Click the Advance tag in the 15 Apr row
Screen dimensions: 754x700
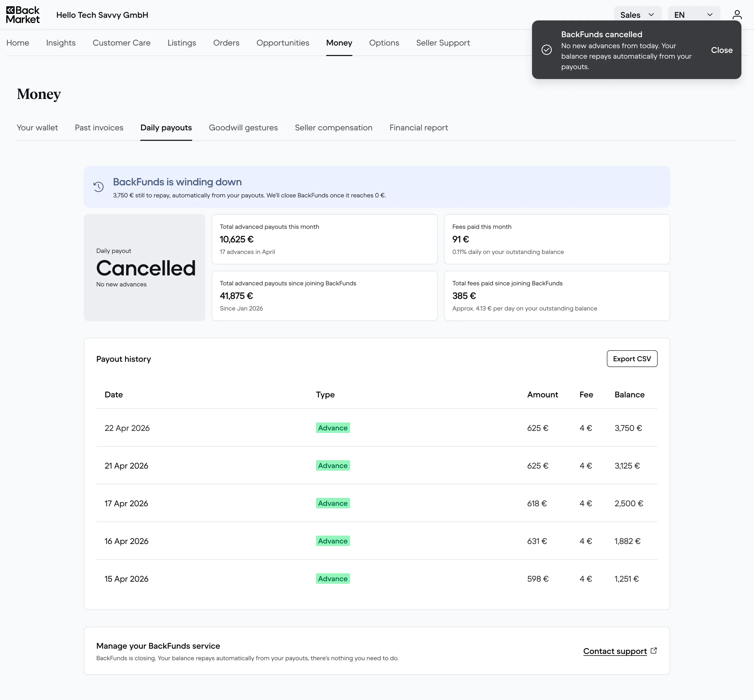pyautogui.click(x=333, y=579)
